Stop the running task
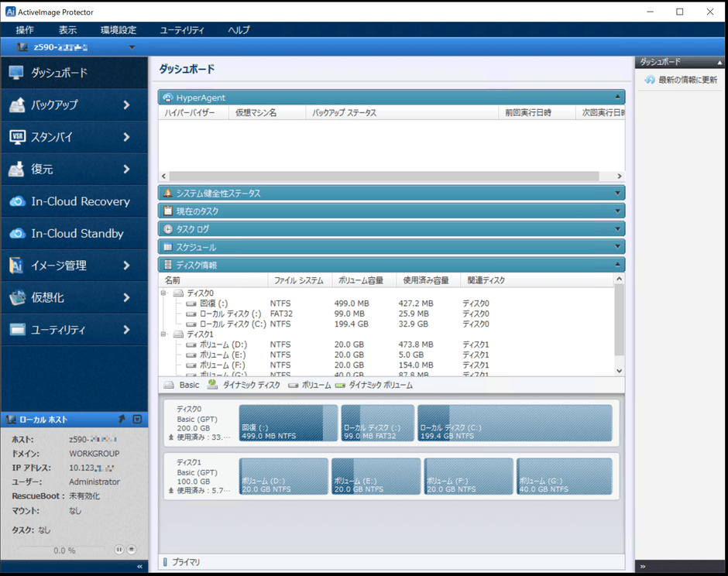 coord(131,549)
